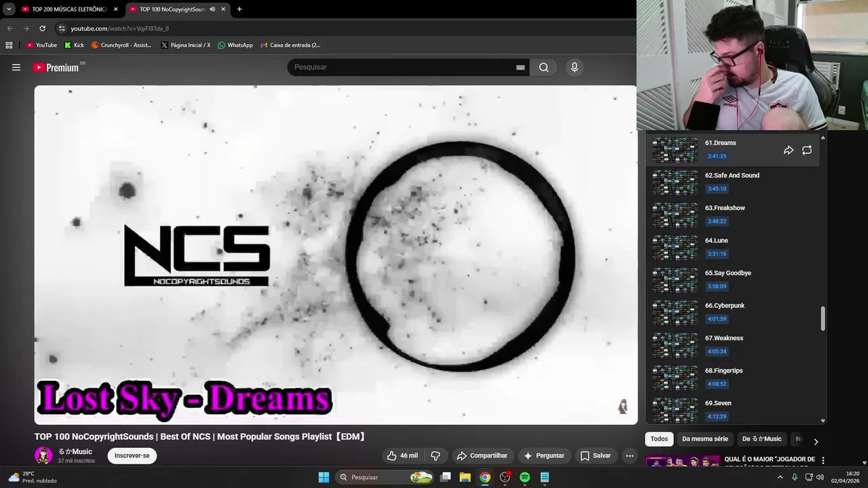
Task: Open site information icon in the address bar
Action: pyautogui.click(x=62, y=28)
